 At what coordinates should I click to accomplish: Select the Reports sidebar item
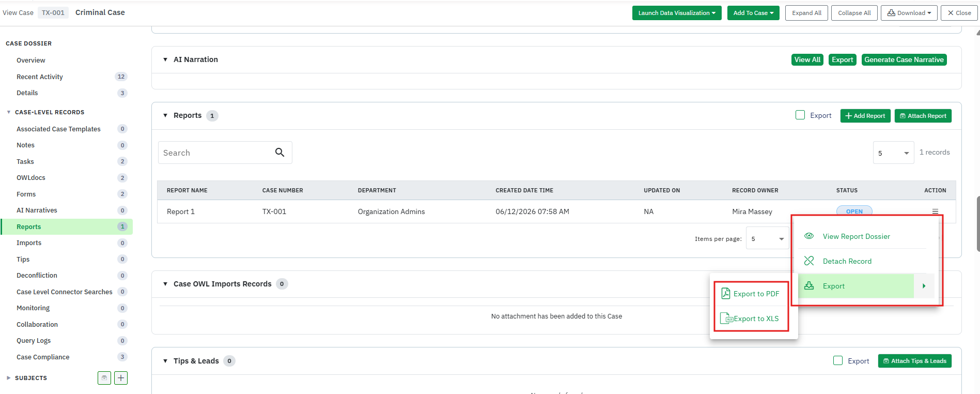67,226
